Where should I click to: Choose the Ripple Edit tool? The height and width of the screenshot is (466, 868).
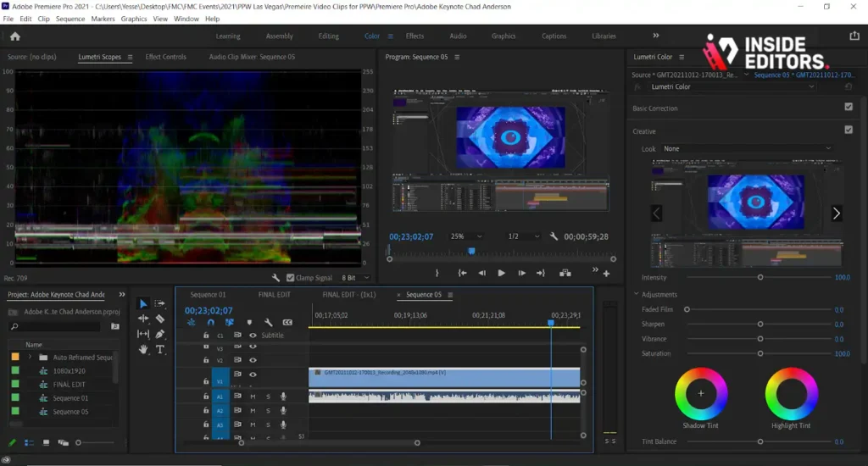tap(142, 319)
